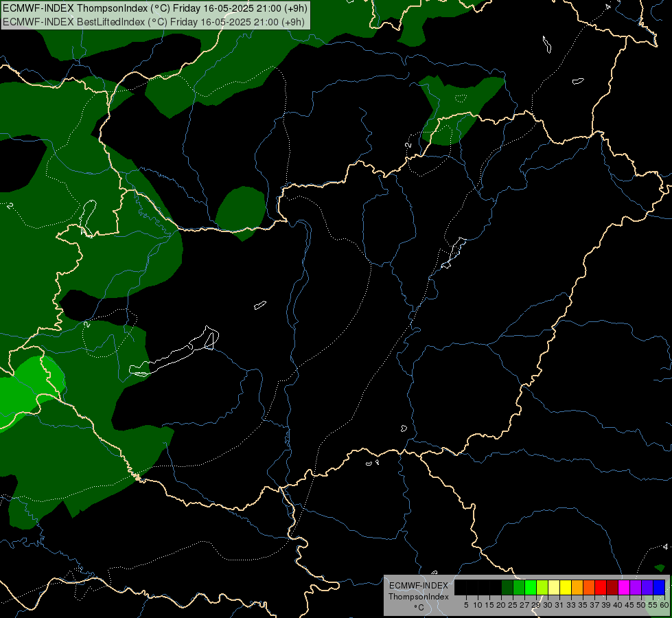Select the yellow-green legend swatch

(542, 587)
